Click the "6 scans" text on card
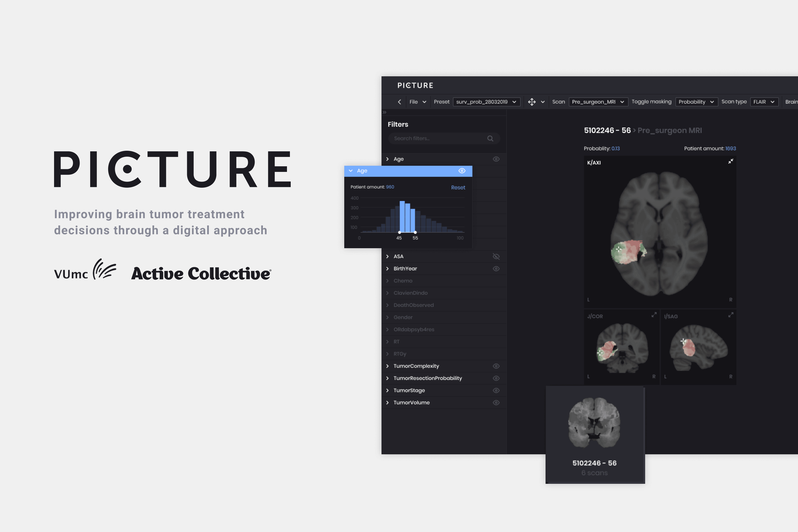This screenshot has width=798, height=532. click(594, 473)
